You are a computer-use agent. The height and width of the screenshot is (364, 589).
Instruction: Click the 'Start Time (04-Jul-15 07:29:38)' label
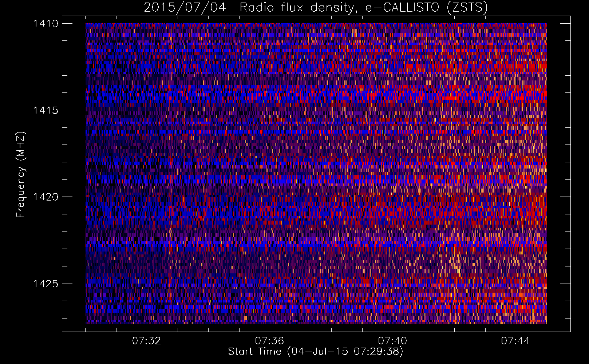(x=316, y=352)
